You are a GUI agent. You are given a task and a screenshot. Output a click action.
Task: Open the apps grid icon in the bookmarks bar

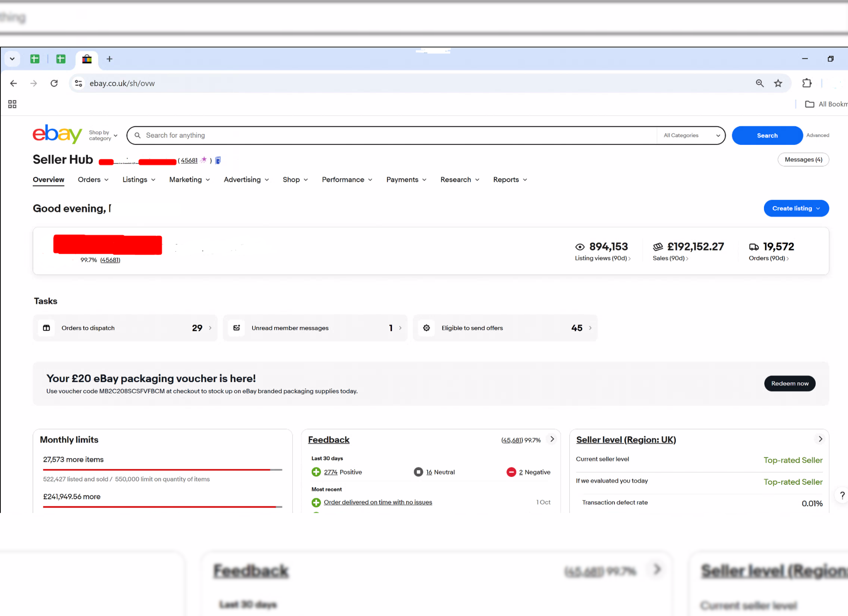[12, 104]
